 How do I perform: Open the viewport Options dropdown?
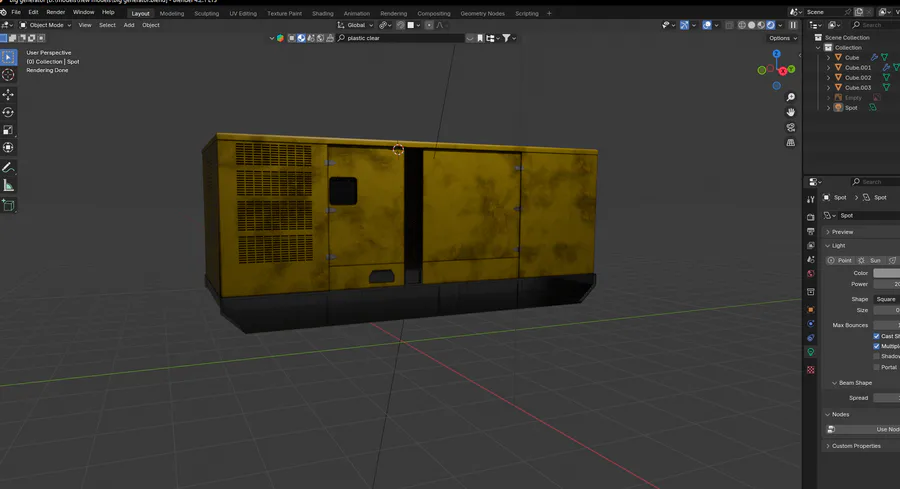[782, 38]
